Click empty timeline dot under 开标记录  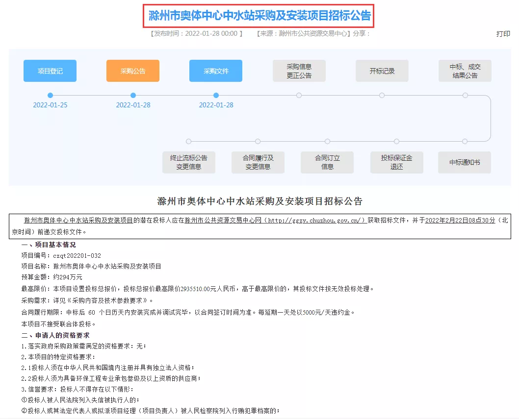[382, 96]
